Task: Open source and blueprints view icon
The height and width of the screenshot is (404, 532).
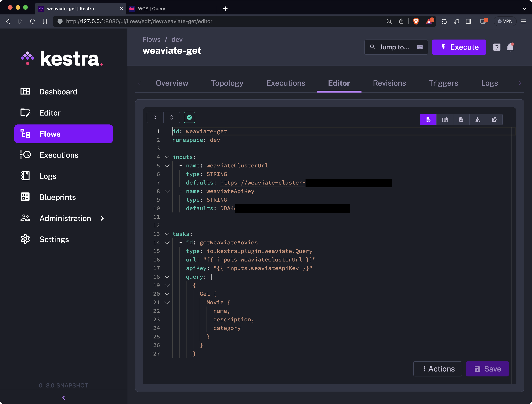Action: coord(494,120)
